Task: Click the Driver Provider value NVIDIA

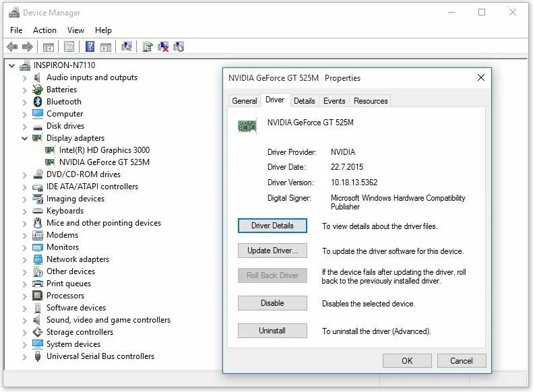Action: click(342, 152)
